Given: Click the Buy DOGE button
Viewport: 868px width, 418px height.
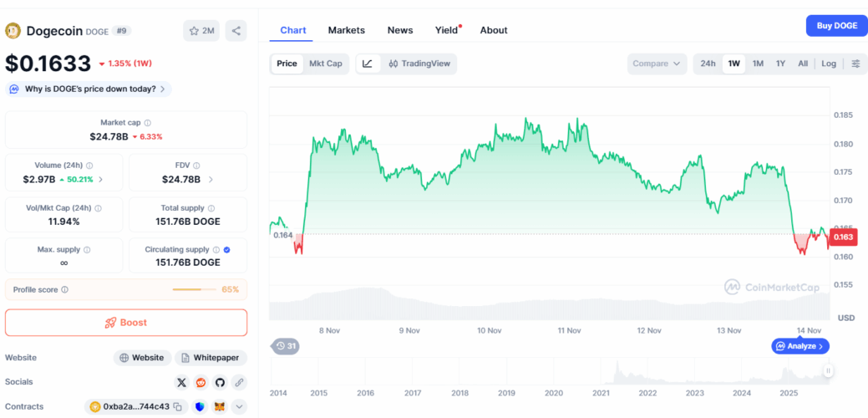Looking at the screenshot, I should pos(836,26).
